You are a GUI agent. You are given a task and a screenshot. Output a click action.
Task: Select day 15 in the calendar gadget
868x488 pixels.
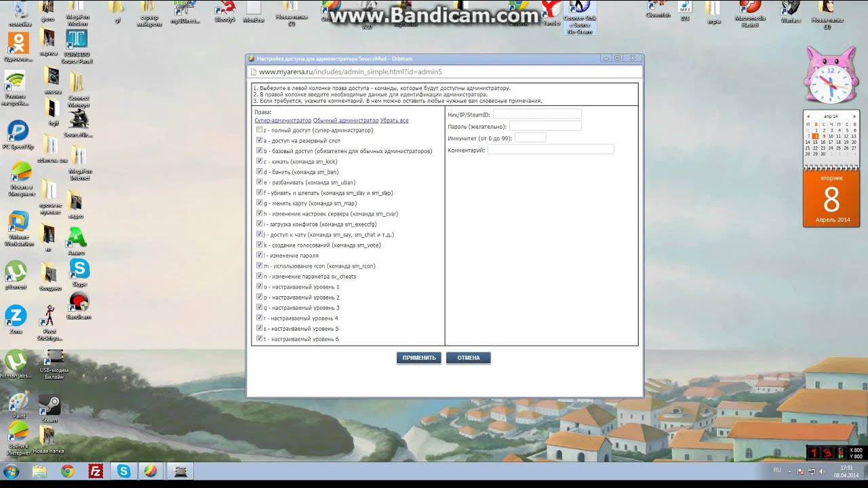(815, 142)
